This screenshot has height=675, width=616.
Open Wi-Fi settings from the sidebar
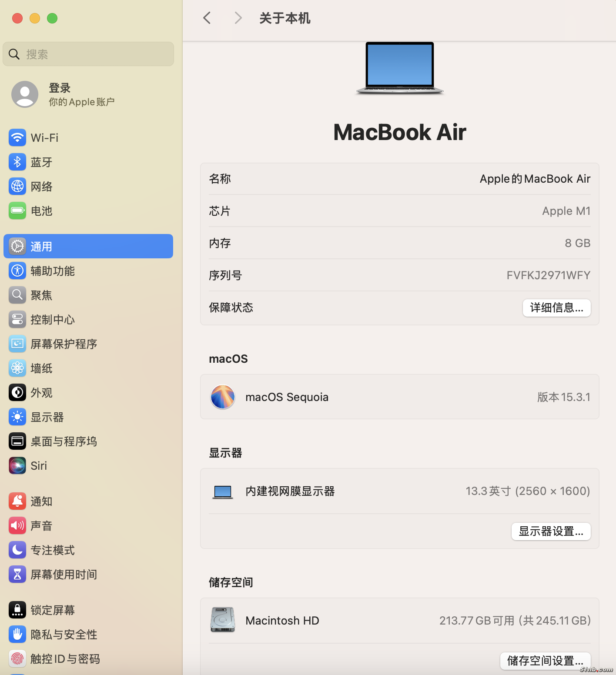coord(45,137)
